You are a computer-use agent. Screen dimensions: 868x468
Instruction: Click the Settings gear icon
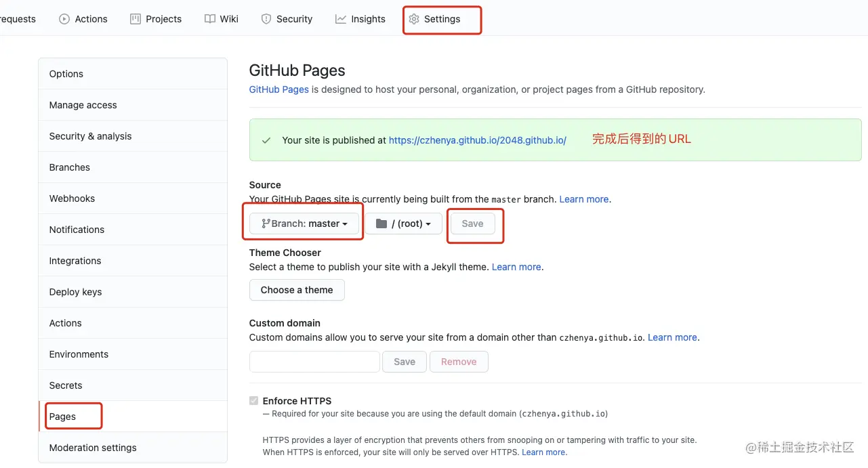414,19
